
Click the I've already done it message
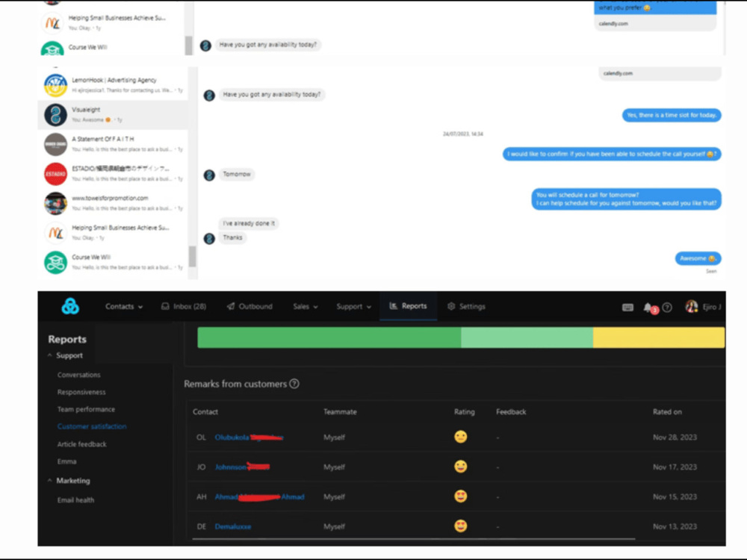point(249,223)
